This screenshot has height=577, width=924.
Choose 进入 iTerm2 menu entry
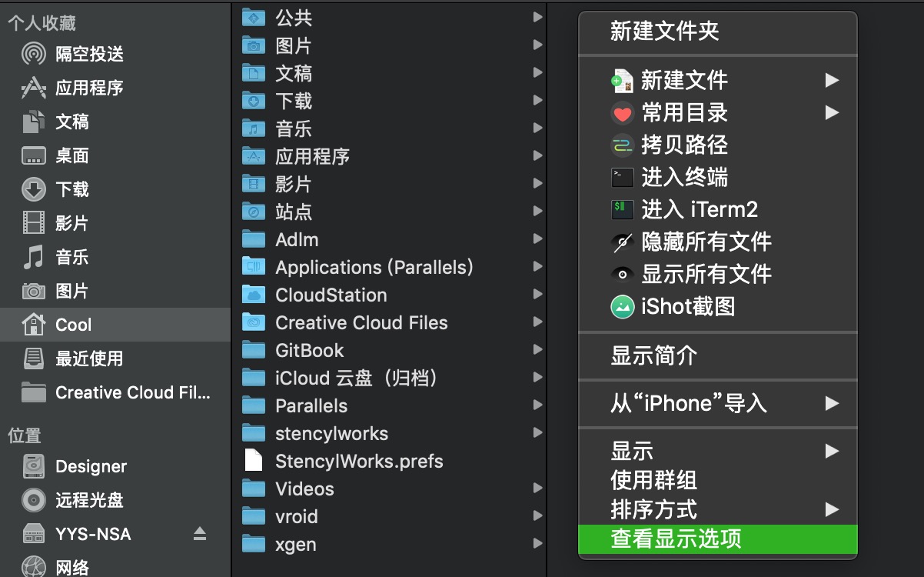click(717, 209)
